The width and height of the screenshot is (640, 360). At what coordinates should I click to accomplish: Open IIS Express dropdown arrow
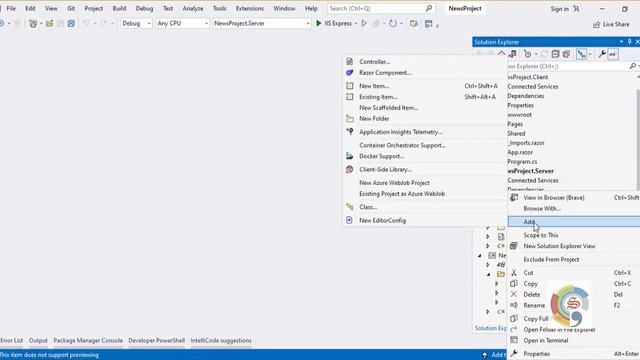[356, 24]
